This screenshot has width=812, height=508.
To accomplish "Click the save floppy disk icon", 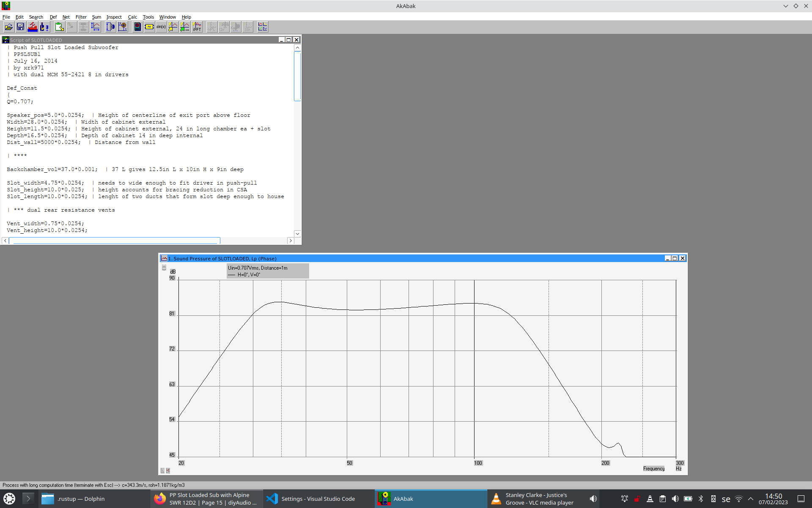I will coord(20,27).
